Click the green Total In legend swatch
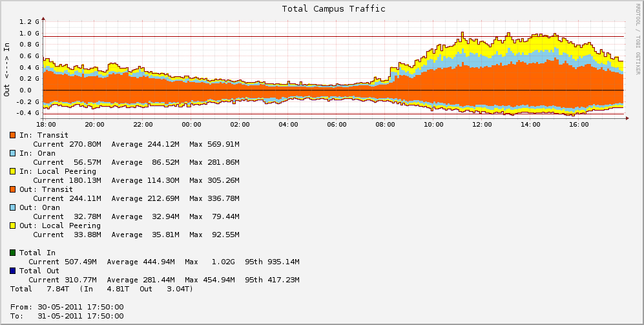The height and width of the screenshot is (325, 644). tap(13, 253)
